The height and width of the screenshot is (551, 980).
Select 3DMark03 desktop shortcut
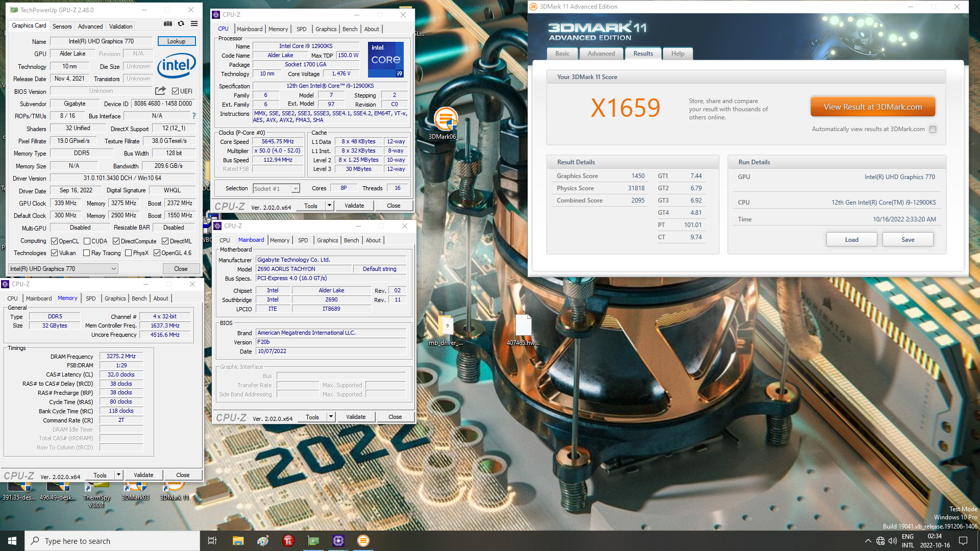pos(135,491)
